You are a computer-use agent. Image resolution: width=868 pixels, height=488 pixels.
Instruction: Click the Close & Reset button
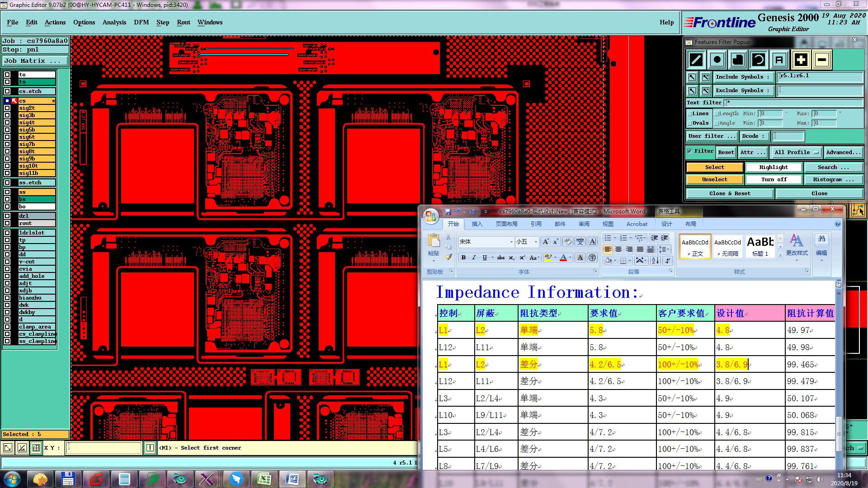(730, 194)
